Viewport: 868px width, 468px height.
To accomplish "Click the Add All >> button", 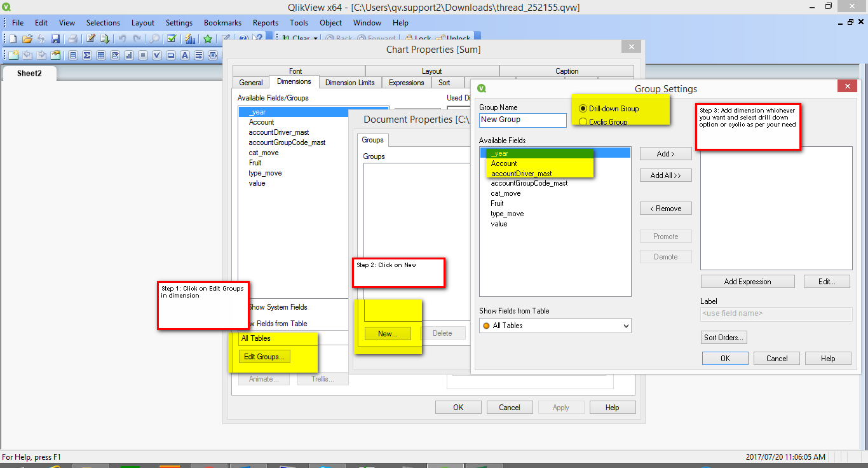I will [x=666, y=175].
